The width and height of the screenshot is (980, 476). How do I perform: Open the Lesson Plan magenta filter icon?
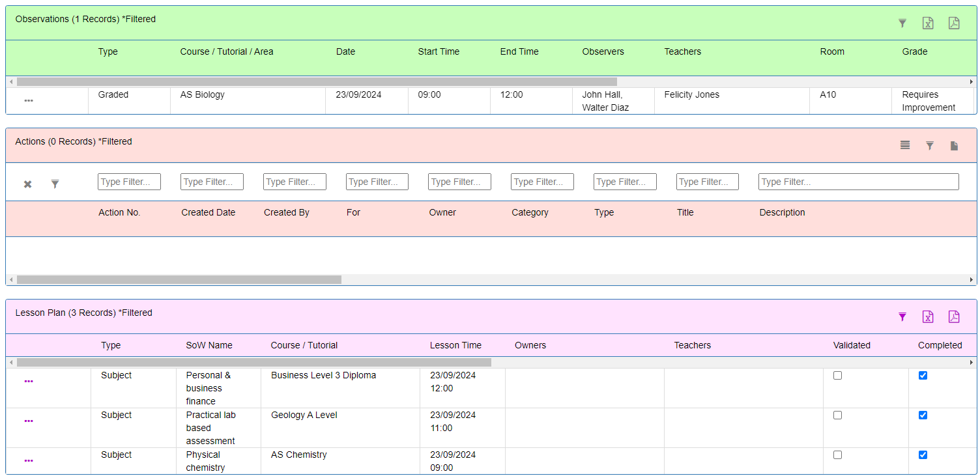(902, 317)
